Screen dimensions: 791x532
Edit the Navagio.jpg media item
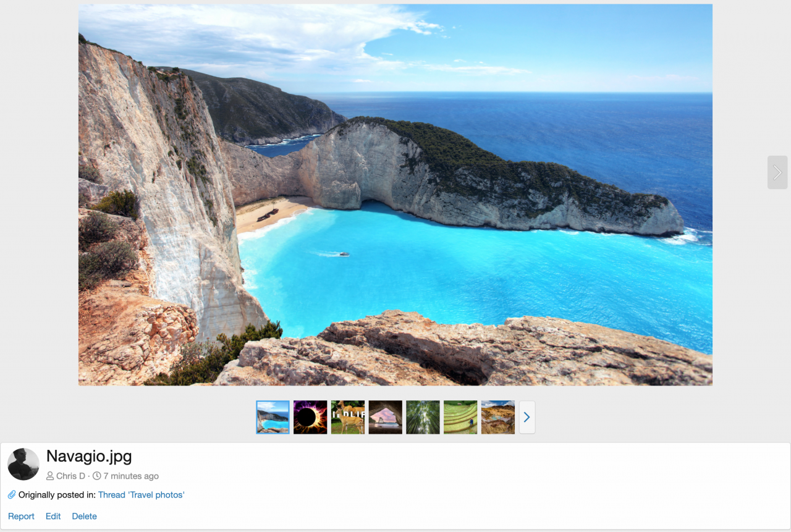[x=53, y=516]
